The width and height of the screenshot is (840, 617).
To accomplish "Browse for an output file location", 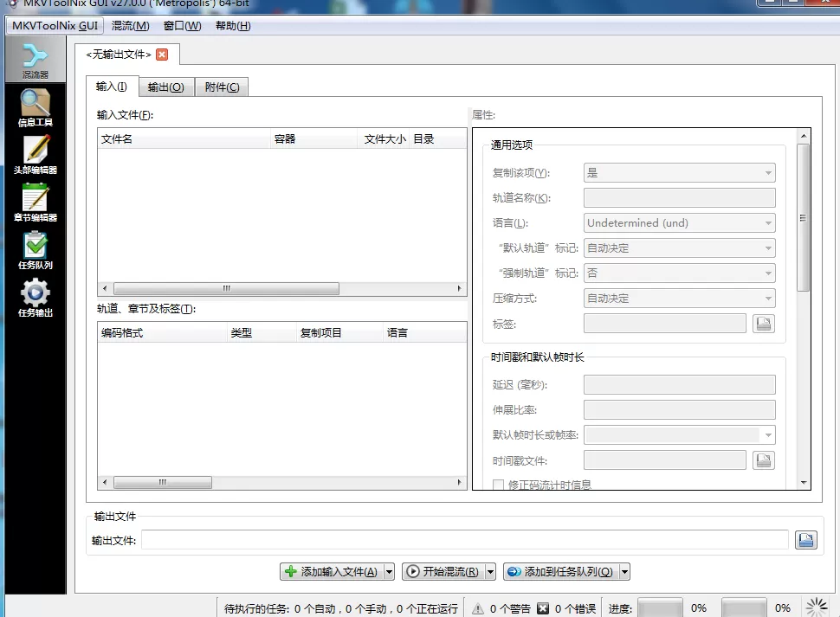I will click(x=804, y=539).
